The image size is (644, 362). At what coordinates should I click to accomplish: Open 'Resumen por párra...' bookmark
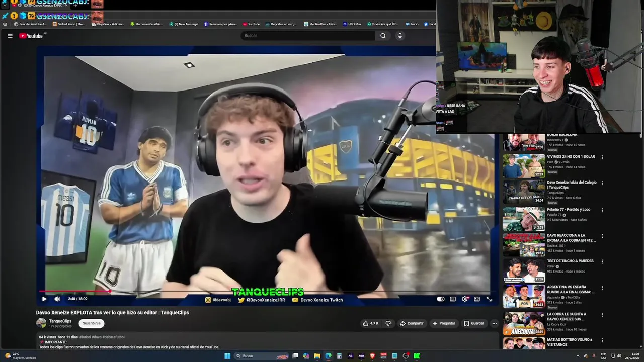point(220,24)
